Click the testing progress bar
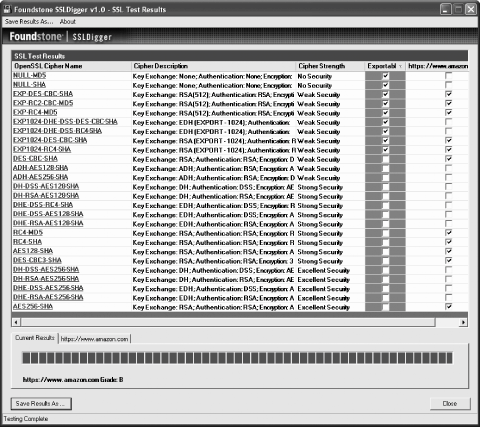This screenshot has width=481, height=427. pyautogui.click(x=237, y=358)
